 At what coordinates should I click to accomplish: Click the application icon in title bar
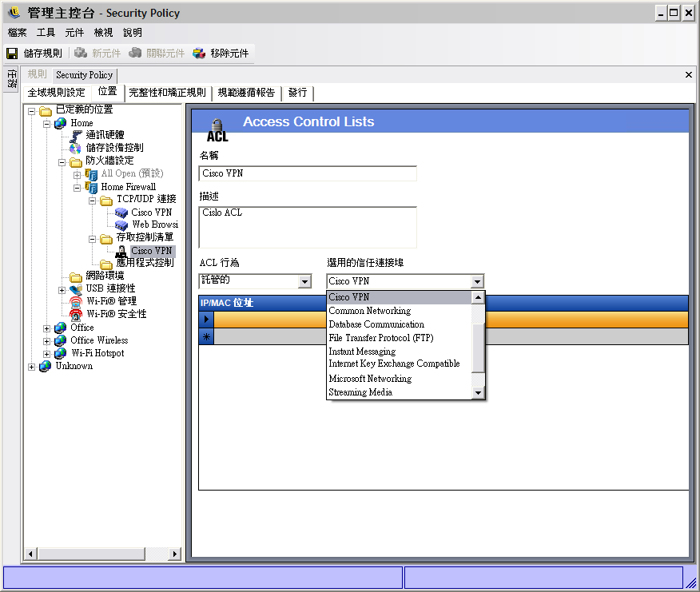(14, 13)
